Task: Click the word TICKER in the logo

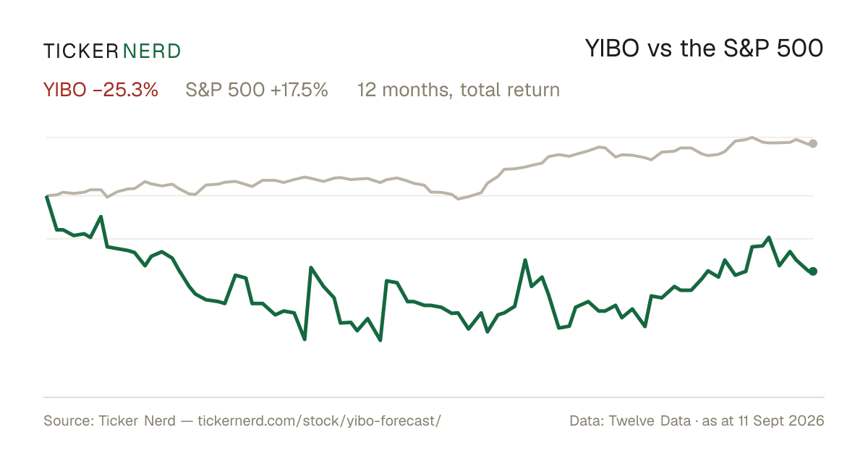Action: [x=80, y=51]
